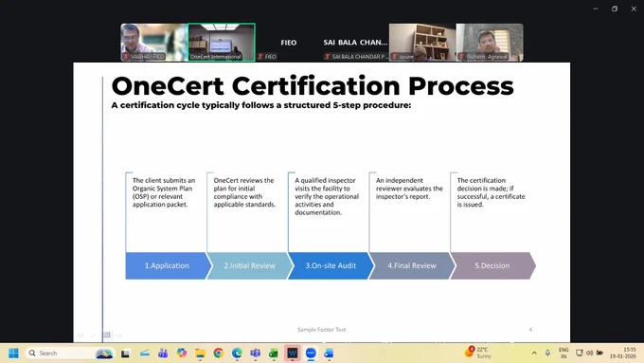The height and width of the screenshot is (363, 644).
Task: Click the structured 5-step procedure subtitle
Action: [261, 105]
